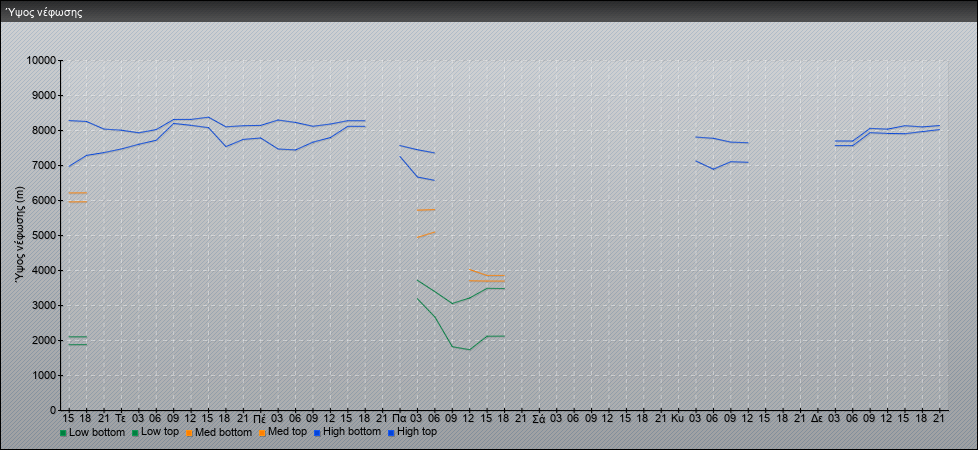The image size is (978, 450).
Task: Click the 8000 y-axis label
Action: (43, 130)
